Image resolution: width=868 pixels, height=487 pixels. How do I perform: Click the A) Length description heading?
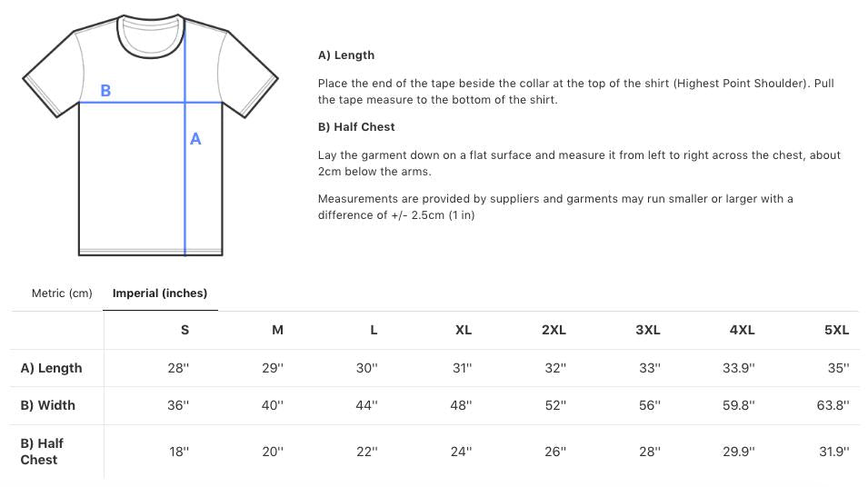346,55
